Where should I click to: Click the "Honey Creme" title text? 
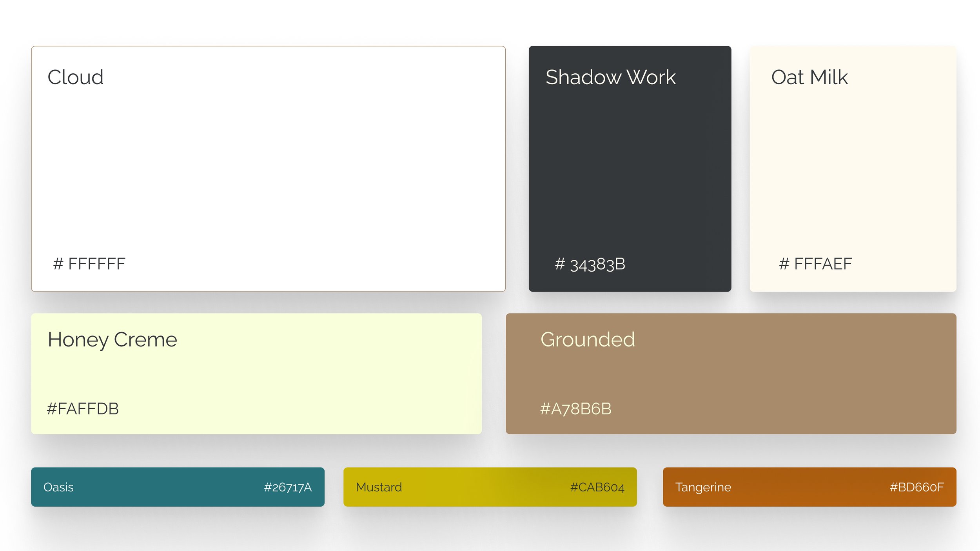[113, 340]
